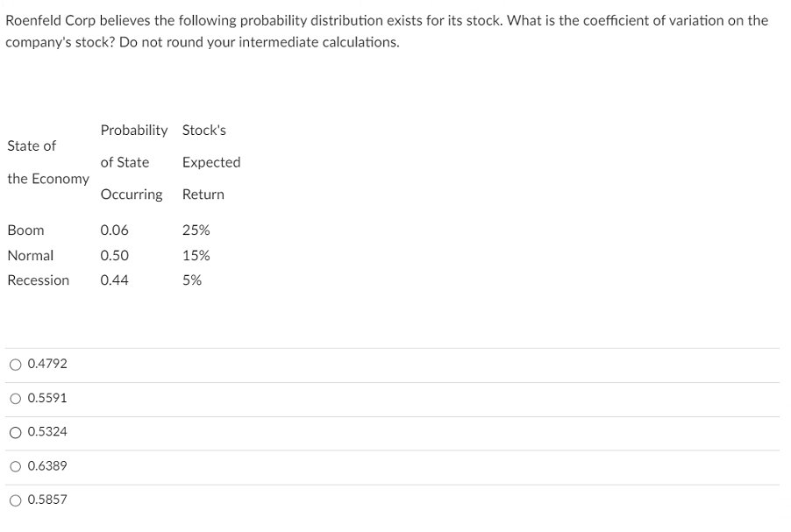The image size is (791, 532).
Task: Select the 0.5324 answer option
Action: [x=15, y=432]
